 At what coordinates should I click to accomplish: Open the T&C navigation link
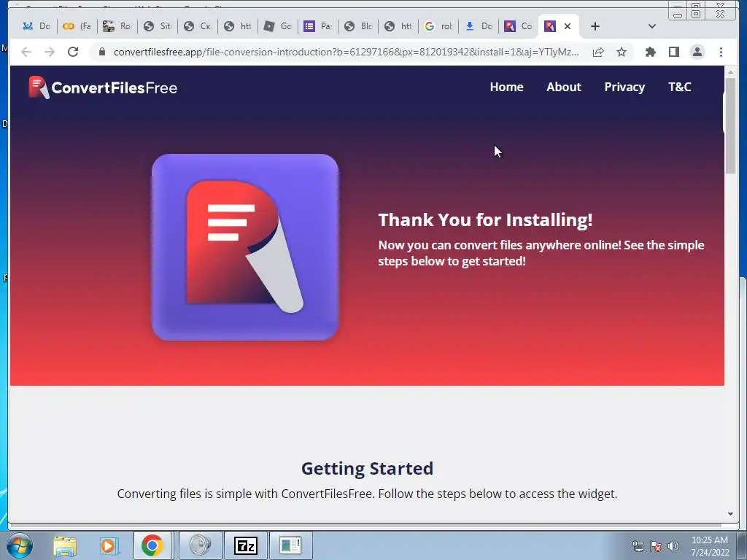coord(679,87)
